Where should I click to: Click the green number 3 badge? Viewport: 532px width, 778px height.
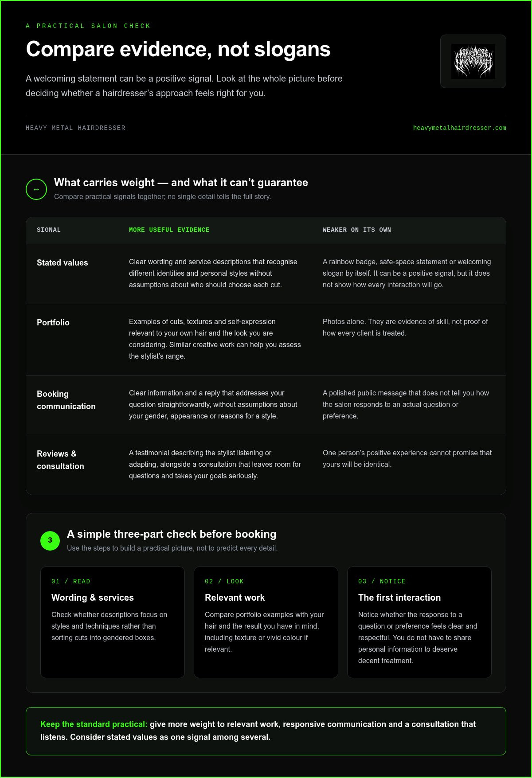50,540
